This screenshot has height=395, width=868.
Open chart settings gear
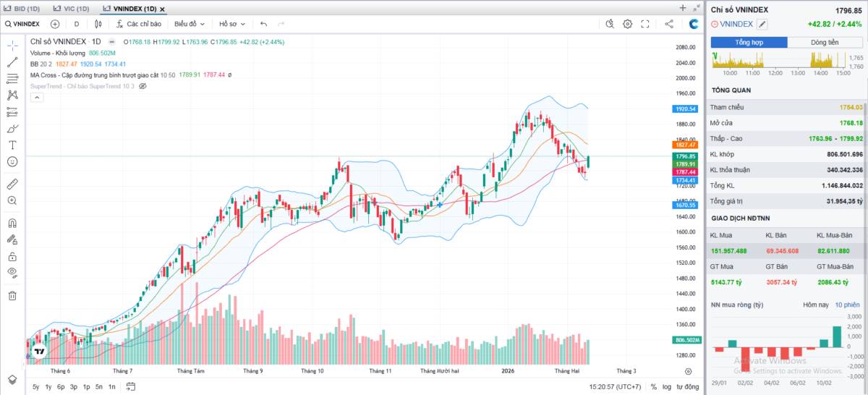pos(627,24)
